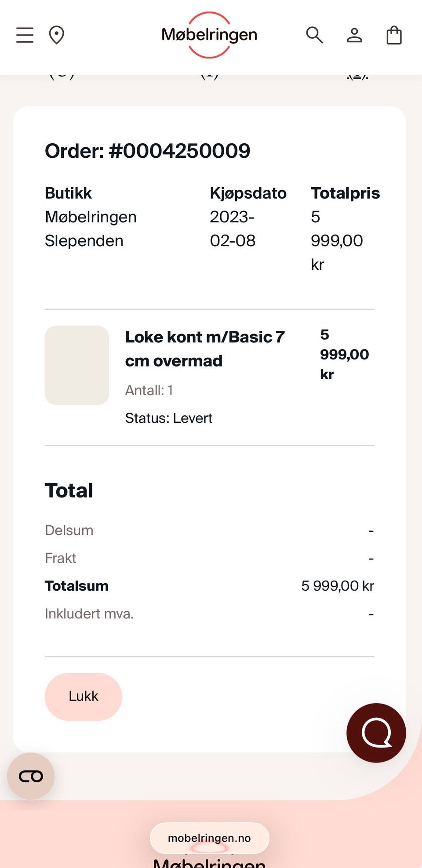Viewport: 422px width, 868px height.
Task: Tap the Status: Levert text
Action: pos(169,418)
